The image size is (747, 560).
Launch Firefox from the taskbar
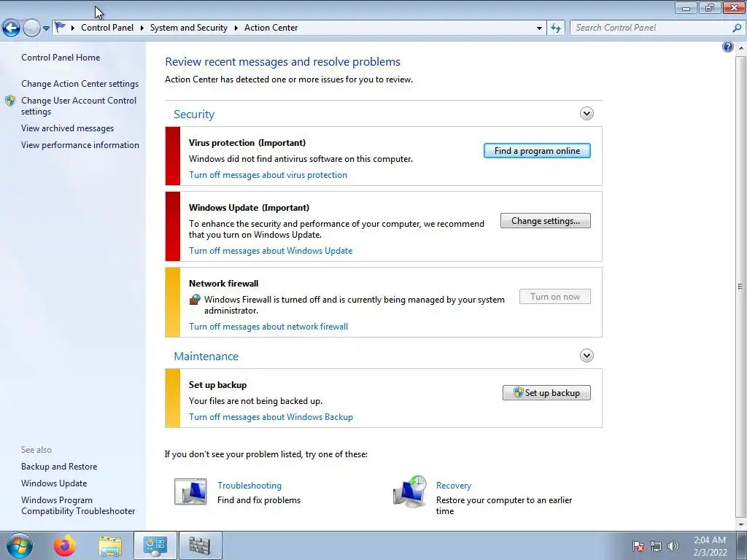[65, 545]
